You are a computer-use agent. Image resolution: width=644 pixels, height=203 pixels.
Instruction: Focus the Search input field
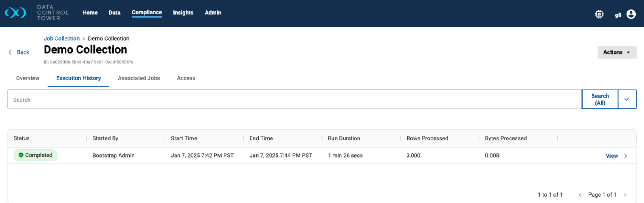coord(294,100)
